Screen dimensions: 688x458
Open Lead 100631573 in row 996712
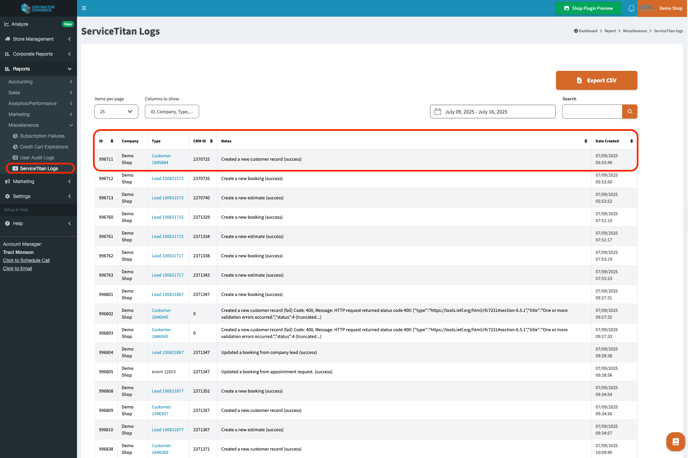point(167,179)
